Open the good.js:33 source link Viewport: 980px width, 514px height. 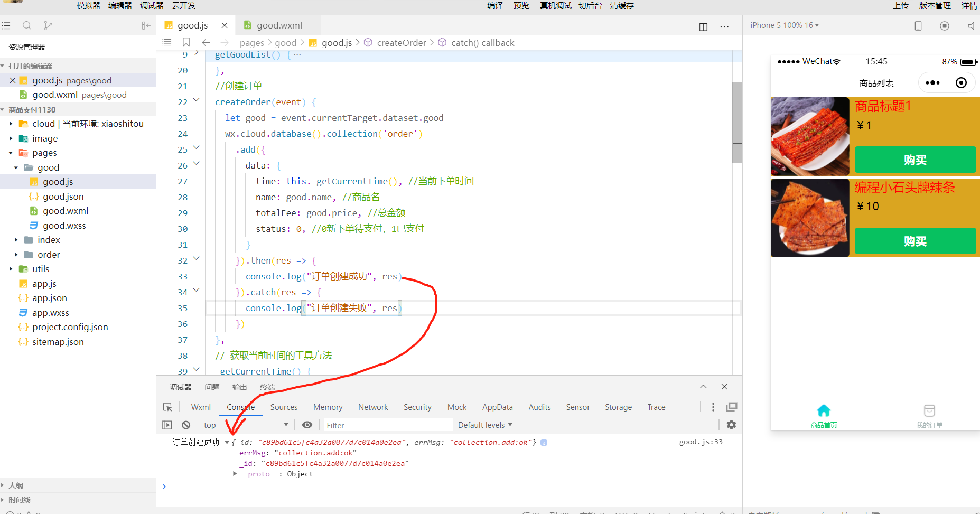pyautogui.click(x=701, y=442)
